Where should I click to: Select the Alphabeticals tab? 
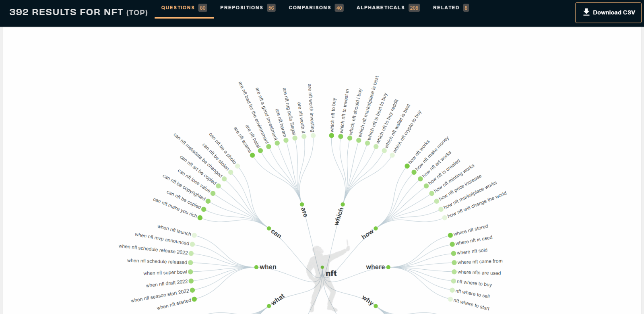(388, 8)
